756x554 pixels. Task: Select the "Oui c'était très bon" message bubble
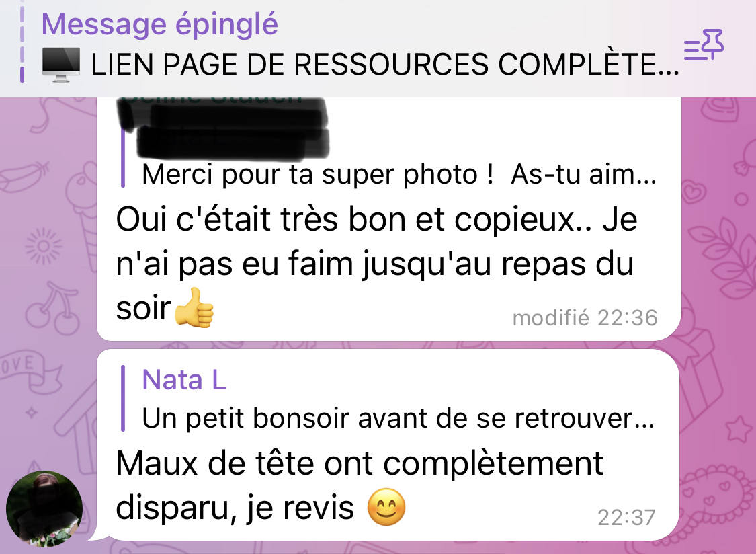point(388,219)
